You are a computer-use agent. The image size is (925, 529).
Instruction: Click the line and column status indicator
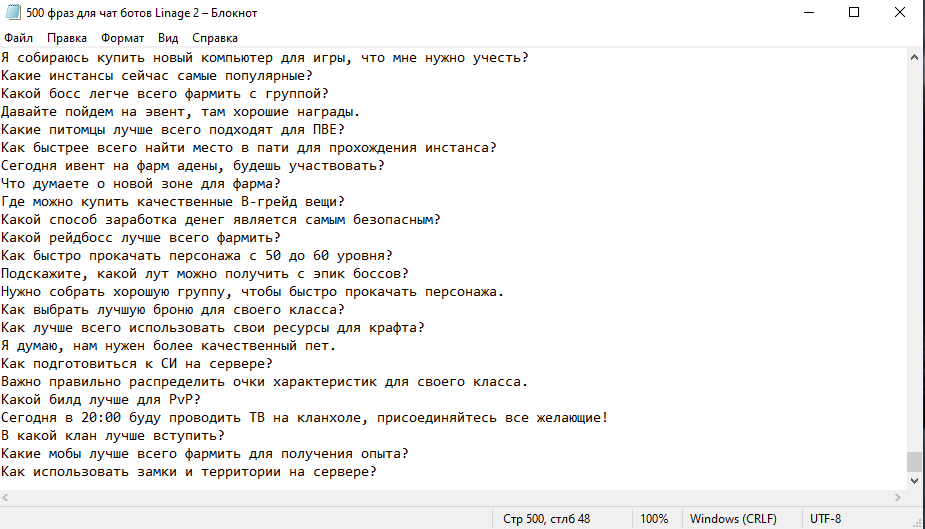tap(546, 519)
